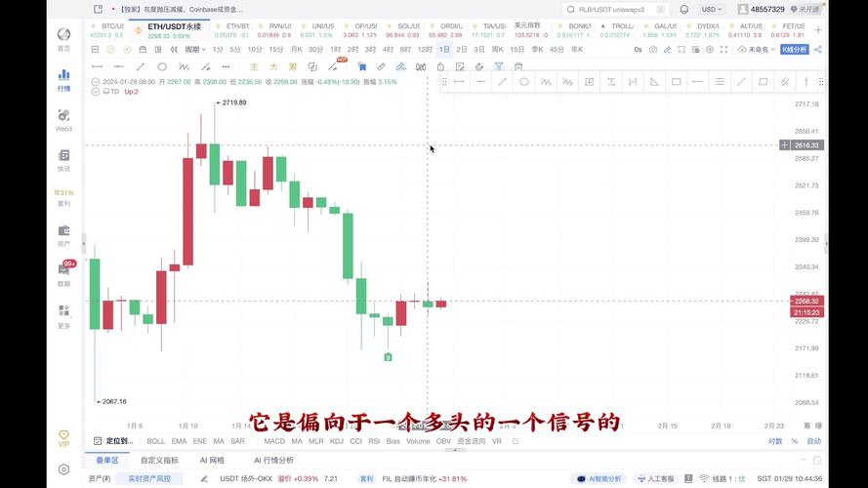Screen dimensions: 868x488
Task: Switch to BTC/US symbol tab
Action: point(107,30)
